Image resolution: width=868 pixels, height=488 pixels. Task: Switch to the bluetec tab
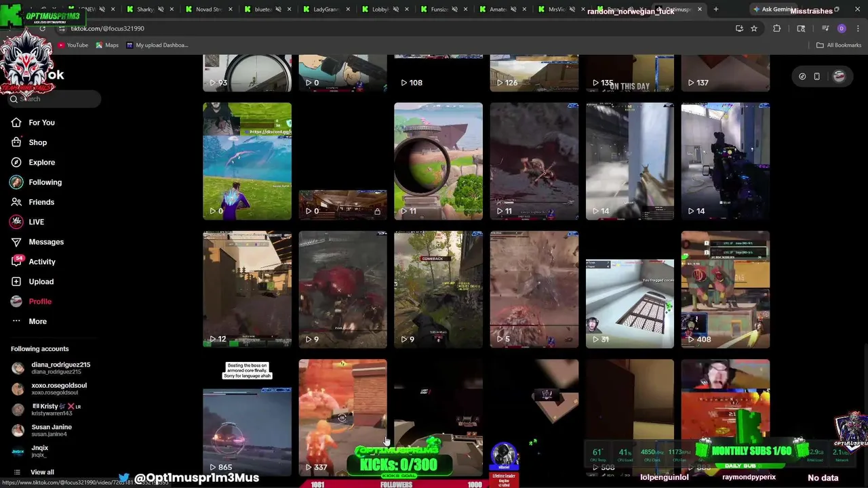262,9
